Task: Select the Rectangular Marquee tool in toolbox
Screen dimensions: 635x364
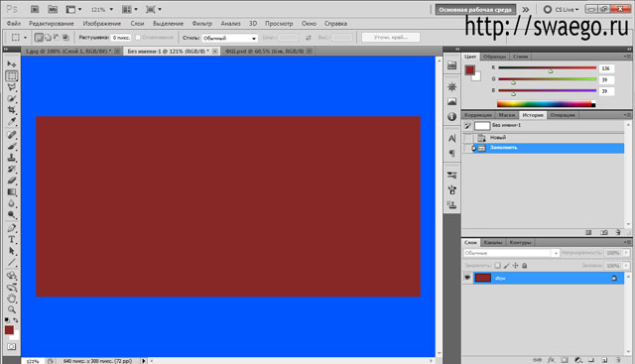Action: coord(11,75)
